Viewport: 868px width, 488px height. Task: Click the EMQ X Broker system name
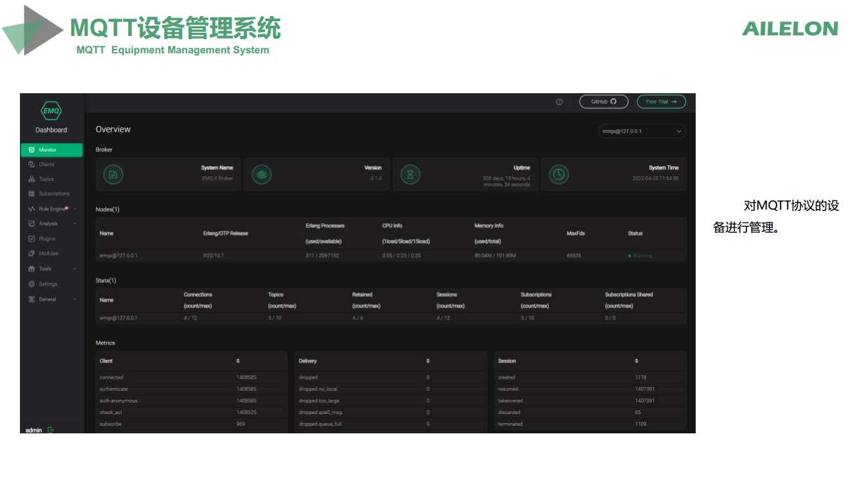pos(217,178)
